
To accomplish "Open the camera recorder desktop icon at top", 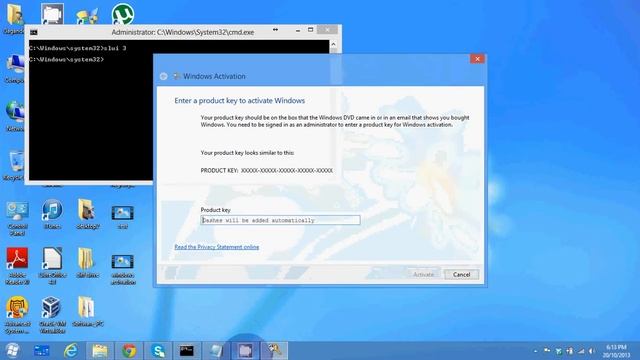I will pyautogui.click(x=52, y=13).
